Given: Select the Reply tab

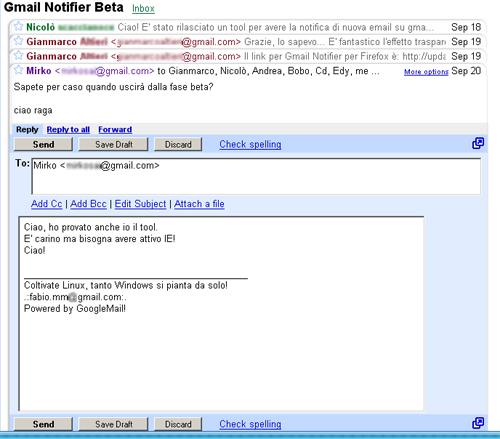Looking at the screenshot, I should coord(27,130).
